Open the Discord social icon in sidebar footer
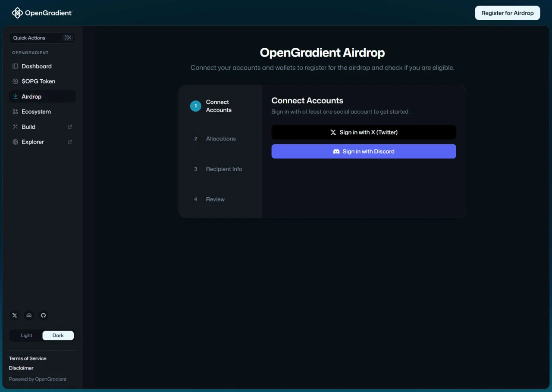The image size is (552, 392). 29,315
